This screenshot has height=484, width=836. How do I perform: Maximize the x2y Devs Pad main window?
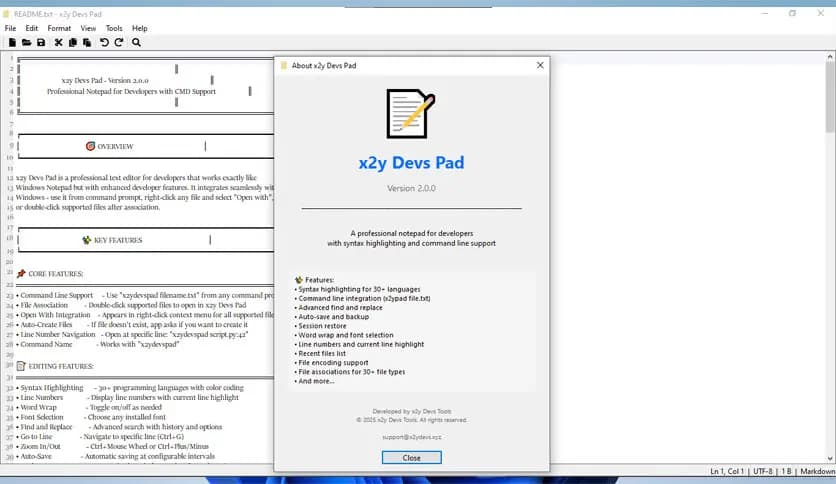pyautogui.click(x=792, y=13)
